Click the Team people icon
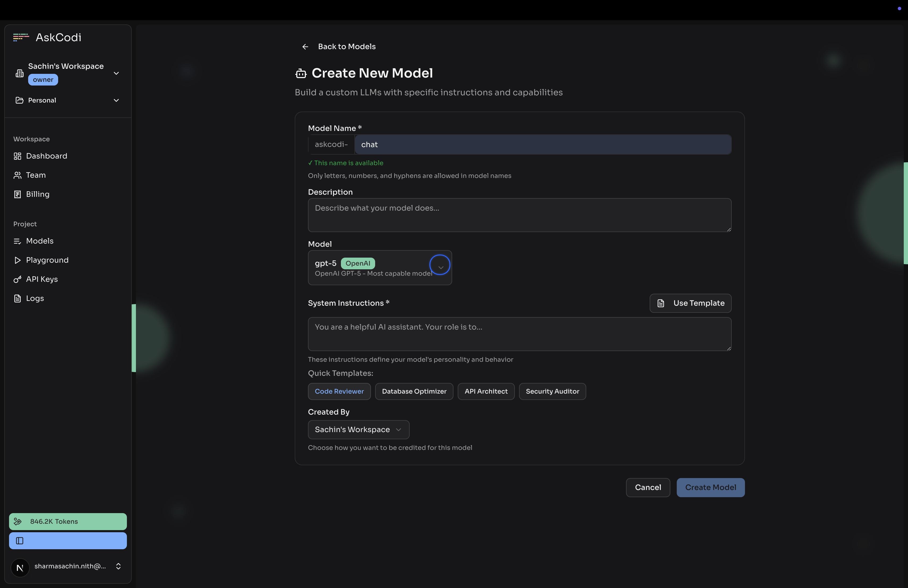This screenshot has width=908, height=588. point(18,175)
